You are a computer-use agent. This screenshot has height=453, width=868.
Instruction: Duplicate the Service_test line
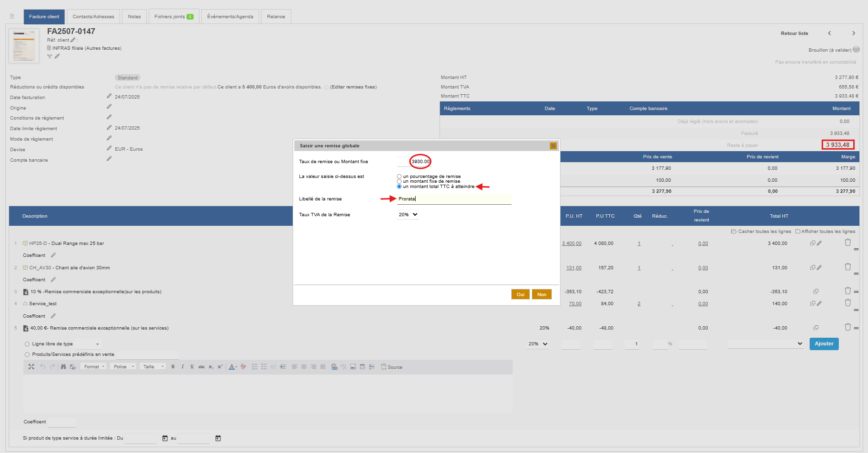813,303
